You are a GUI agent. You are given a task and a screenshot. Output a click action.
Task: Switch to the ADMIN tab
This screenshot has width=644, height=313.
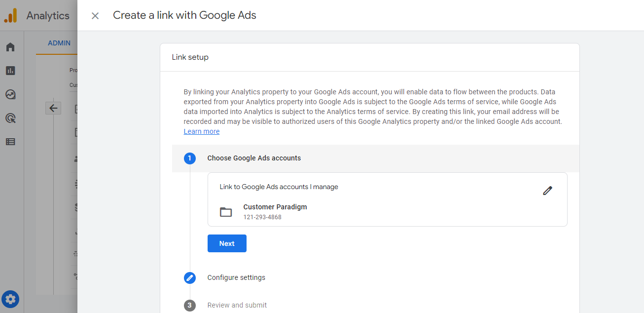click(59, 43)
